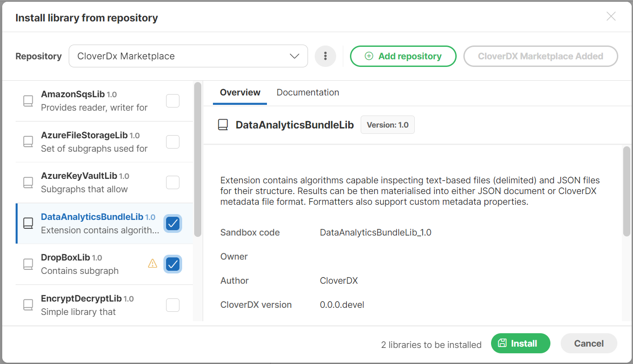Viewport: 633px width, 364px height.
Task: Enable the AmazonSqsLib checkbox
Action: [x=173, y=101]
